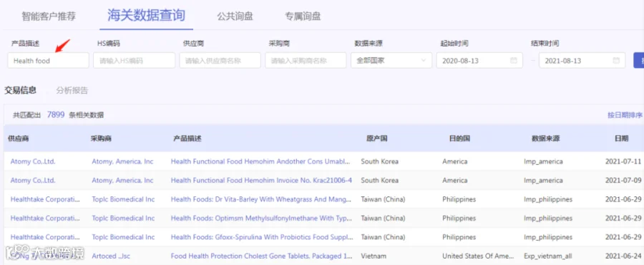
Task: Open supplier Atomy Co.,Ltd. in 2021-07-09 row
Action: click(33, 180)
